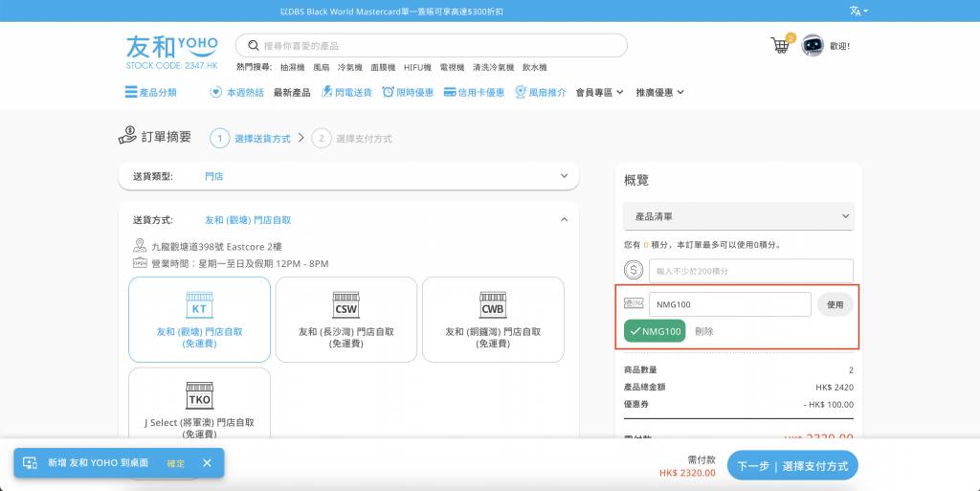The width and height of the screenshot is (980, 491).
Task: Open 信用卡優惠 page
Action: (474, 93)
